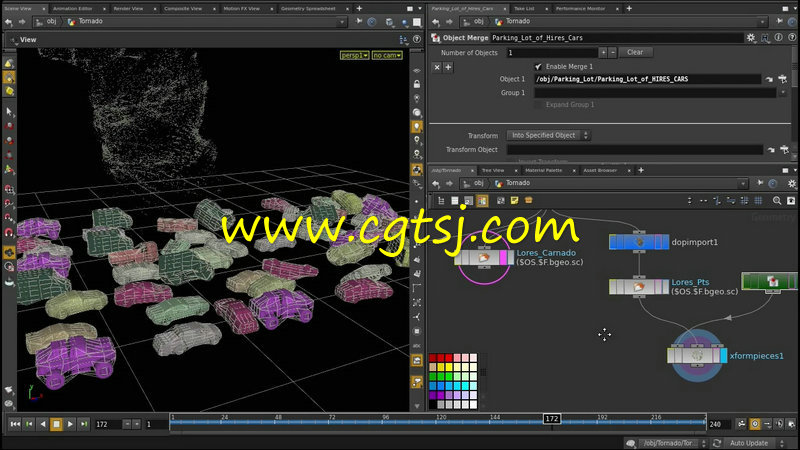Switch to the Animation Editor tab
This screenshot has height=450, width=800.
[x=72, y=9]
